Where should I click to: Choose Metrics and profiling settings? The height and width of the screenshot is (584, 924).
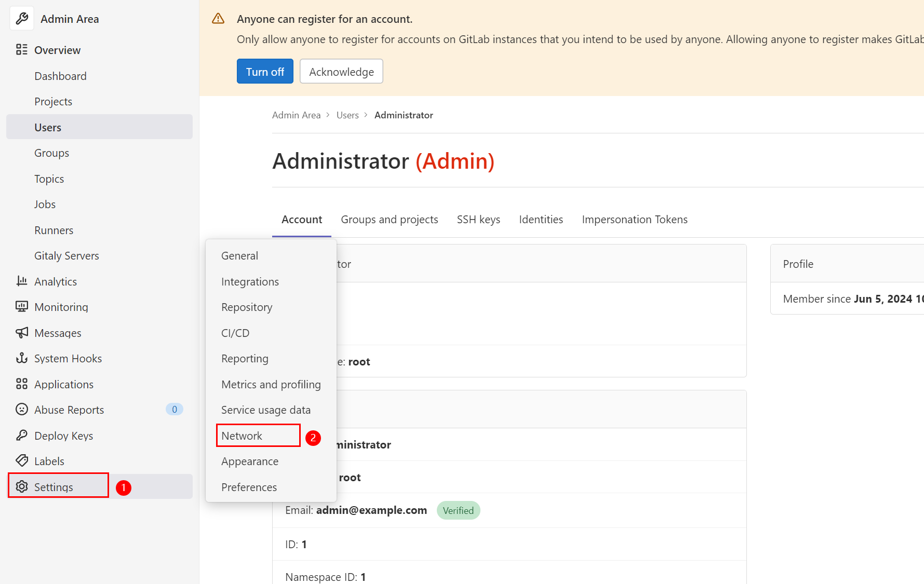pyautogui.click(x=271, y=384)
